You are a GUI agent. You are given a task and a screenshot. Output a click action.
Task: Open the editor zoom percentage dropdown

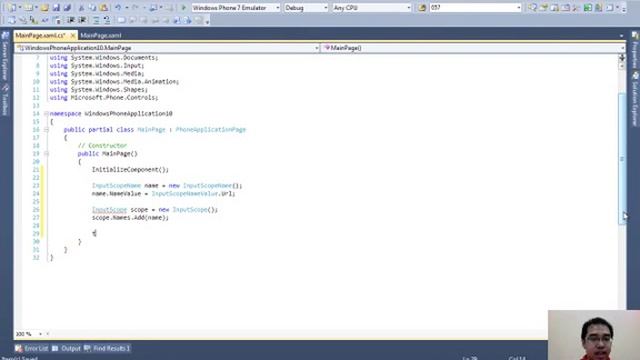pos(40,334)
